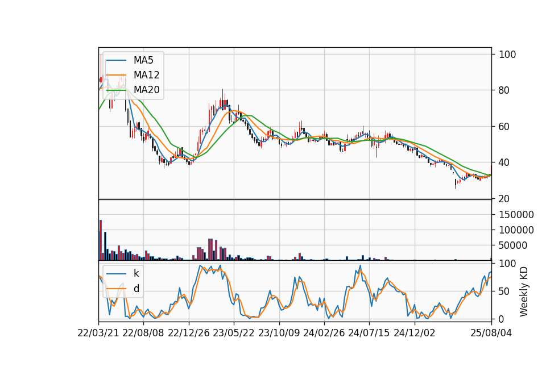Click the 22/03/21 date axis label
Image resolution: width=546 pixels, height=392 pixels.
pos(98,333)
